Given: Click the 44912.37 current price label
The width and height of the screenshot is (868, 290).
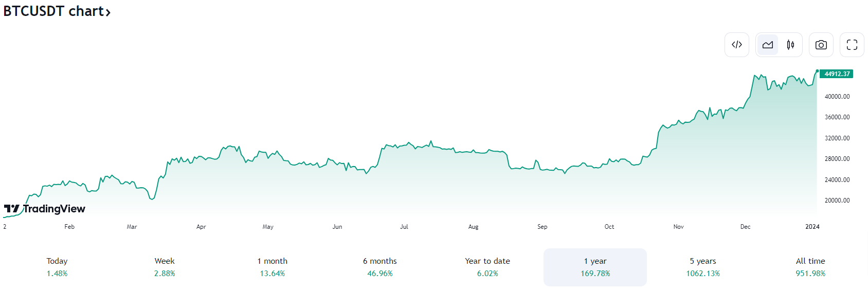Looking at the screenshot, I should click(x=837, y=74).
